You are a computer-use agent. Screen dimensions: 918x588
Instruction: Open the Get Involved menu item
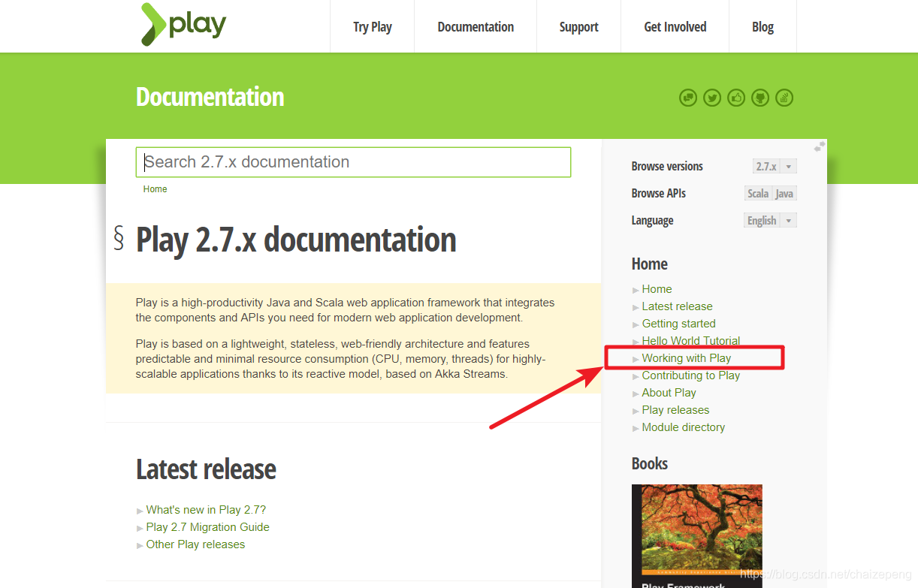(x=675, y=26)
